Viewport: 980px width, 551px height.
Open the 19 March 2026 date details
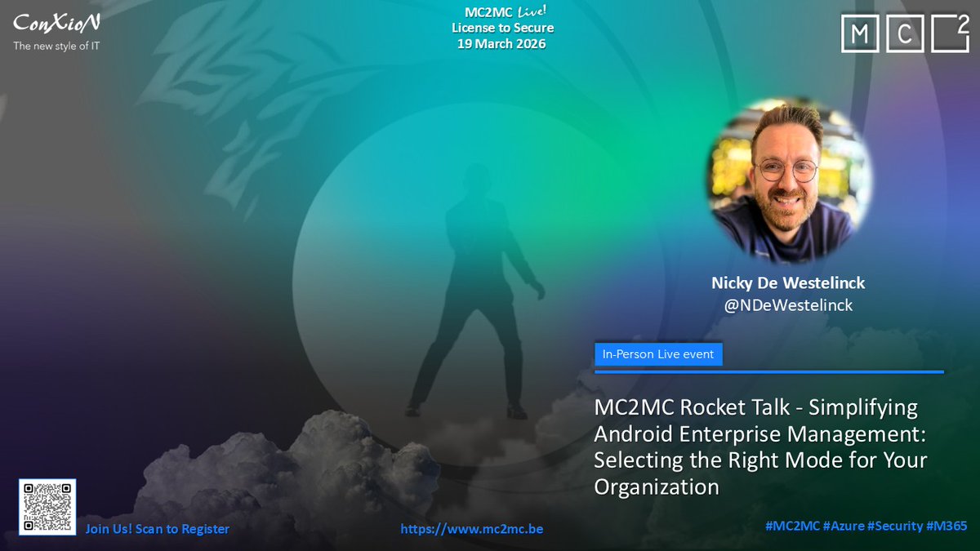(503, 43)
